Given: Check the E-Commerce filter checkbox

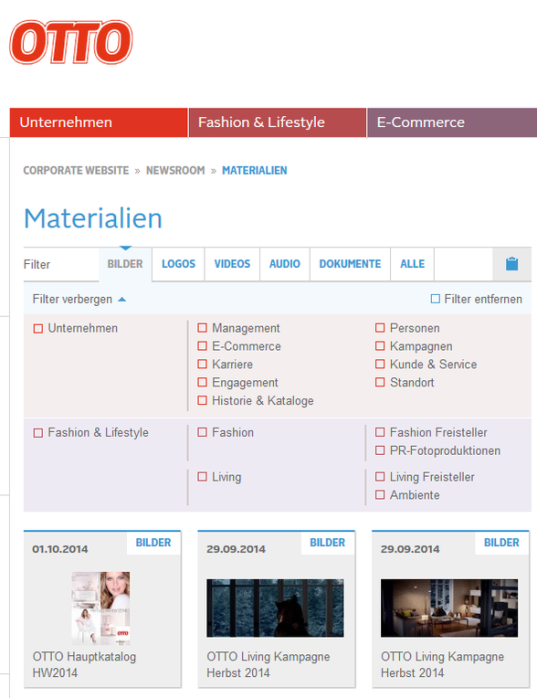Looking at the screenshot, I should tap(202, 346).
